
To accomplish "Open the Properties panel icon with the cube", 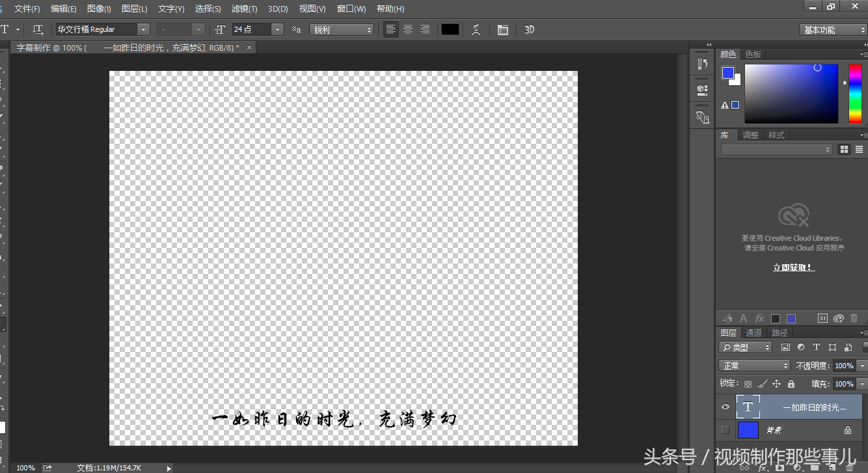I will pos(702,90).
